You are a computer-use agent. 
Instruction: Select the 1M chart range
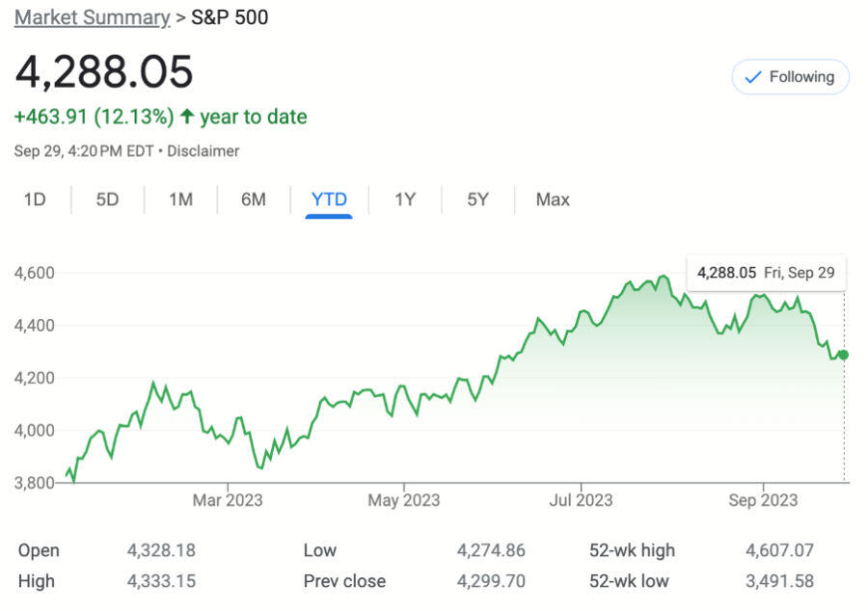pyautogui.click(x=180, y=199)
